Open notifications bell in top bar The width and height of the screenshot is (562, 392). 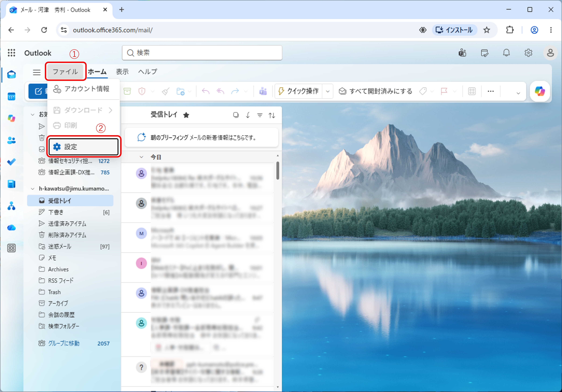(506, 53)
